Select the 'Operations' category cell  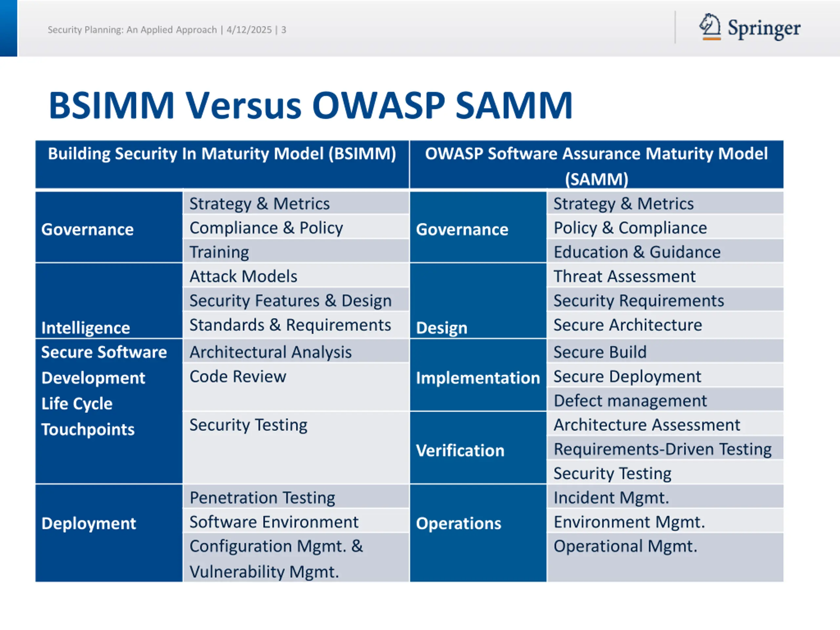(478, 533)
